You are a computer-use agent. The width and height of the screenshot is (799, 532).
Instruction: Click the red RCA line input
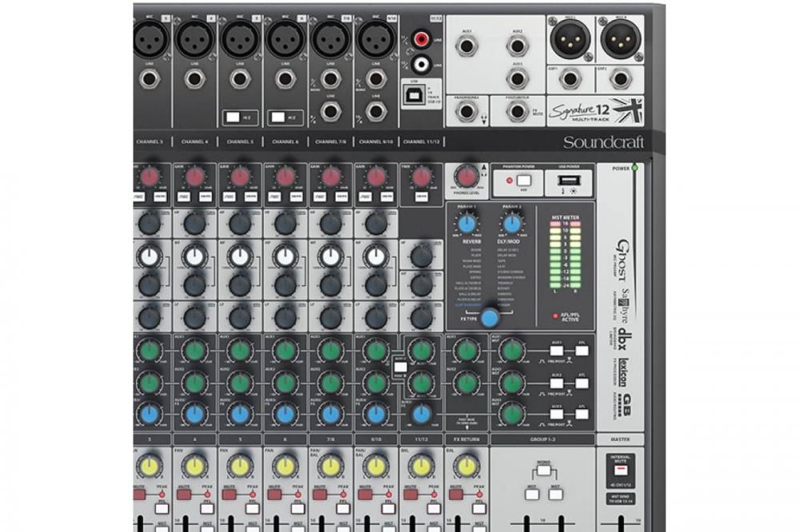(420, 37)
